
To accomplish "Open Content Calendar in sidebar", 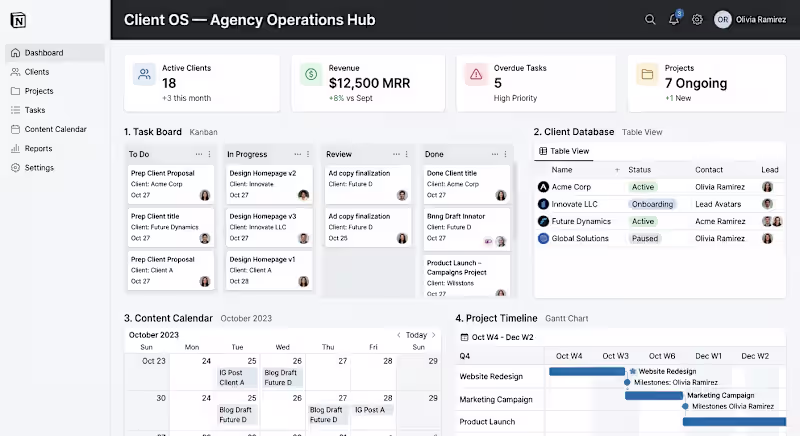I will pyautogui.click(x=55, y=129).
